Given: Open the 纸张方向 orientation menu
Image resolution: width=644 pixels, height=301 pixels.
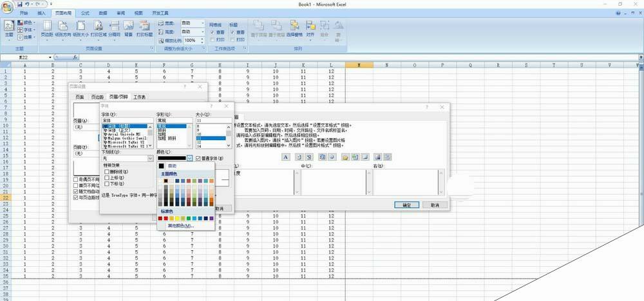Looking at the screenshot, I should [x=63, y=30].
